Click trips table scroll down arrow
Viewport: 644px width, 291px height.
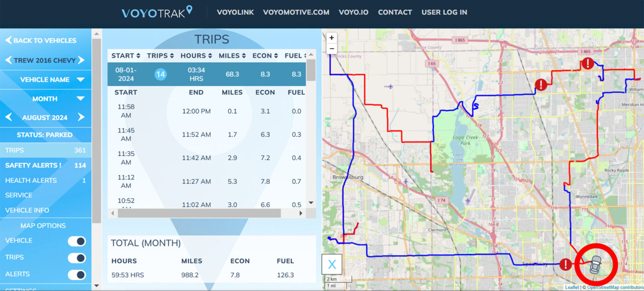point(311,203)
